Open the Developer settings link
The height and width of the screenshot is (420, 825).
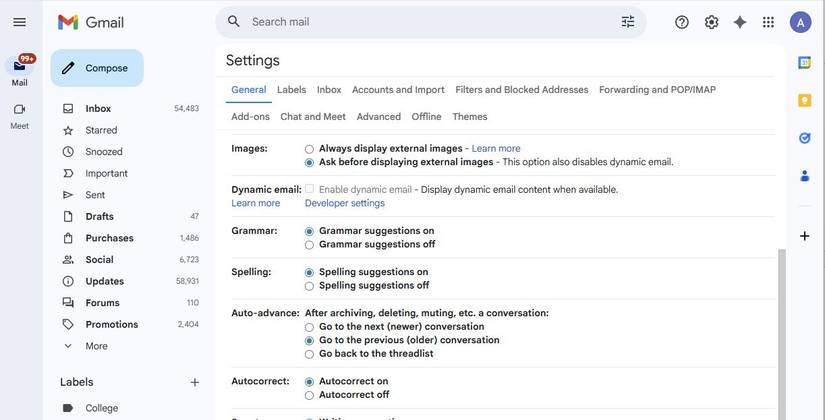coord(345,203)
